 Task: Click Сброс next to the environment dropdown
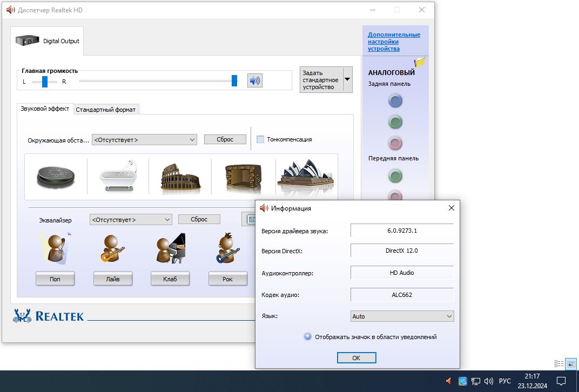(225, 139)
